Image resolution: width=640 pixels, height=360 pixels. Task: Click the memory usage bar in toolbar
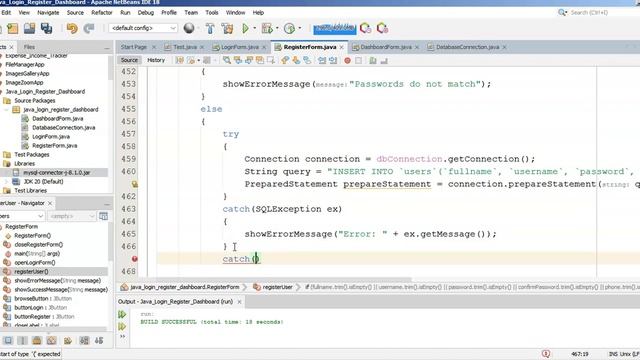point(335,29)
